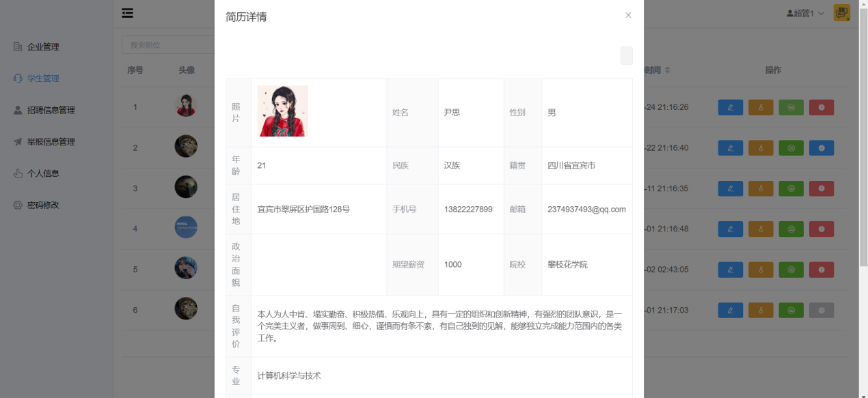Click the 简历详情 dialog title
This screenshot has height=398, width=868.
coord(246,17)
